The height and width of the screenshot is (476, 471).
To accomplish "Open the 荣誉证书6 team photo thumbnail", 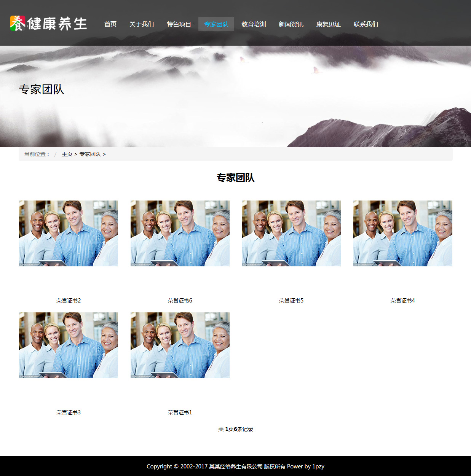I will [x=180, y=233].
